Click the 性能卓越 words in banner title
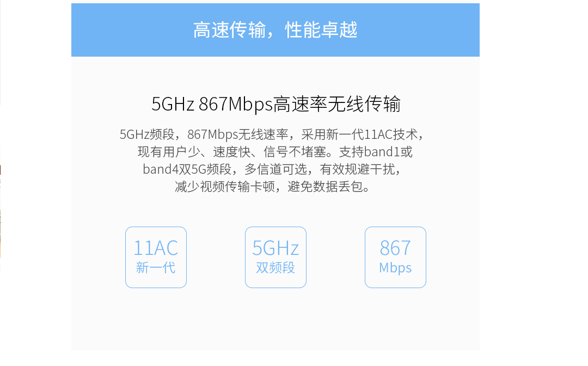 (x=321, y=30)
